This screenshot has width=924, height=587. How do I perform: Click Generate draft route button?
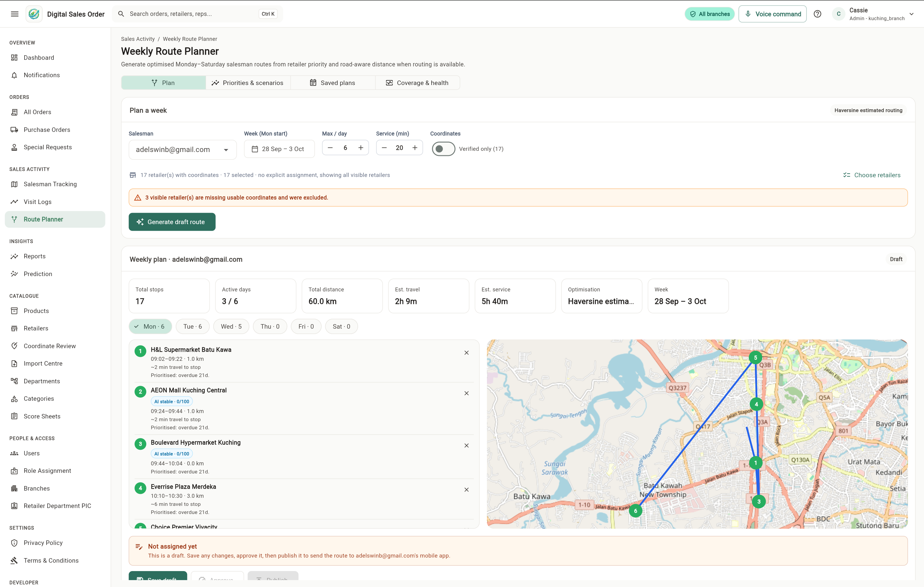coord(172,222)
